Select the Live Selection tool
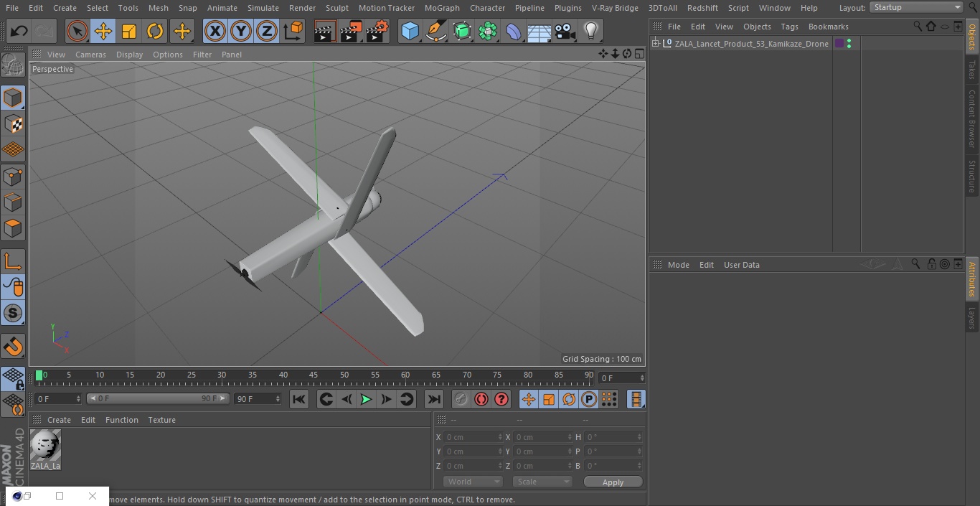 (77, 31)
